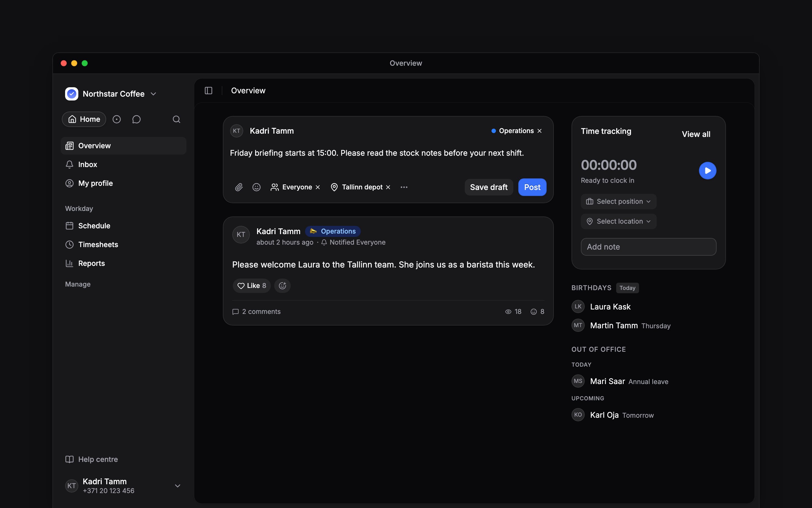Open Inbox in the sidebar
This screenshot has height=508, width=812.
[x=124, y=165]
